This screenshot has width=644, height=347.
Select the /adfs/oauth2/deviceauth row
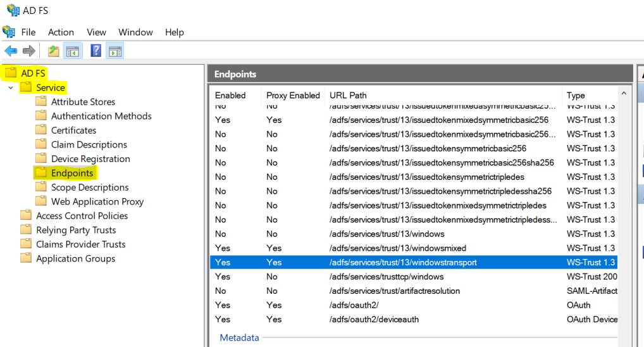[414, 319]
